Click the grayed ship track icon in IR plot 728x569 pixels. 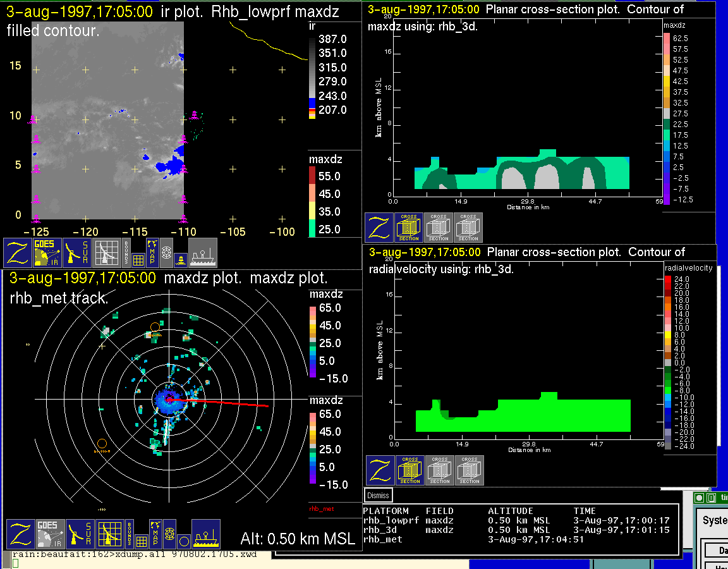click(202, 253)
